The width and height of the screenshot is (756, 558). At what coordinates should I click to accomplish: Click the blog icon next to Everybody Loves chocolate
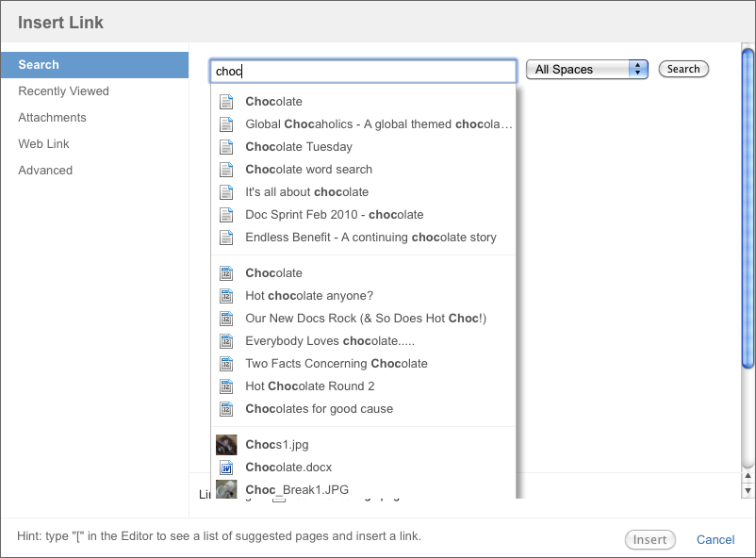point(226,341)
